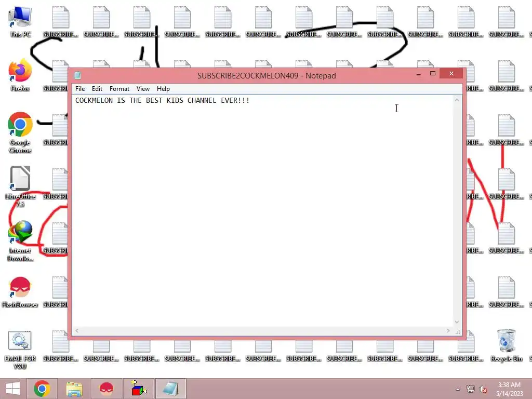Open the Edit menu in Notepad
This screenshot has height=399, width=532.
coord(97,88)
